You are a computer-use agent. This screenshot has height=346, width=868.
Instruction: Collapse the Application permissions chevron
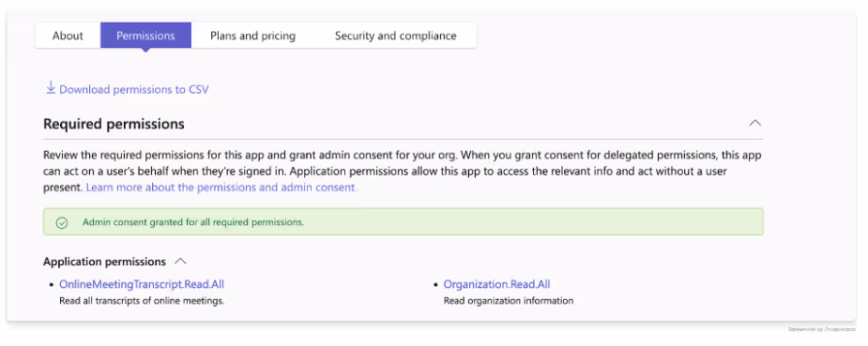point(180,261)
